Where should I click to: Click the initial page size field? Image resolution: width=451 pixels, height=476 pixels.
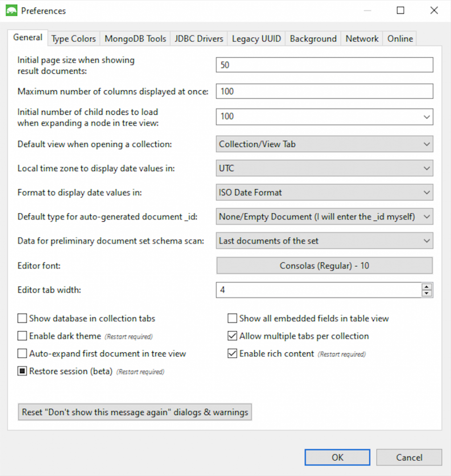coord(325,65)
